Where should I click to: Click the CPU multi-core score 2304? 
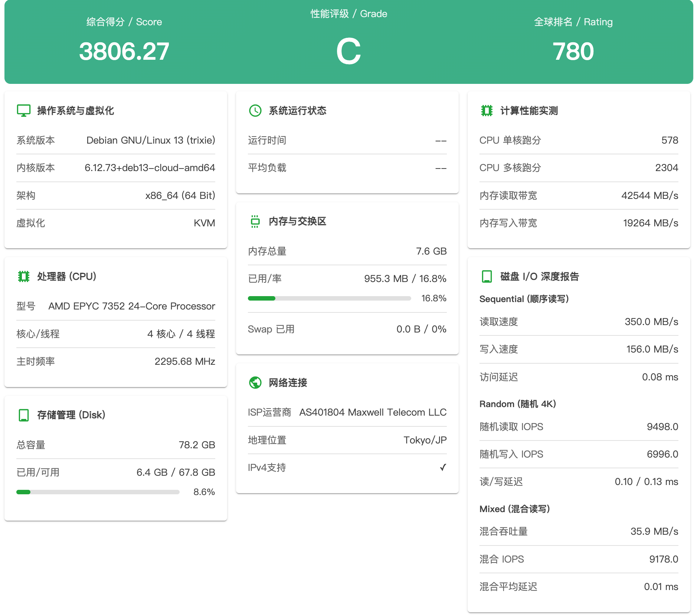coord(667,168)
